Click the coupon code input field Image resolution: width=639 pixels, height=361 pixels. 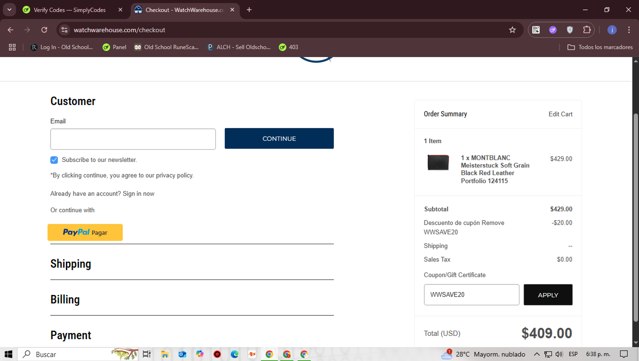click(x=472, y=295)
